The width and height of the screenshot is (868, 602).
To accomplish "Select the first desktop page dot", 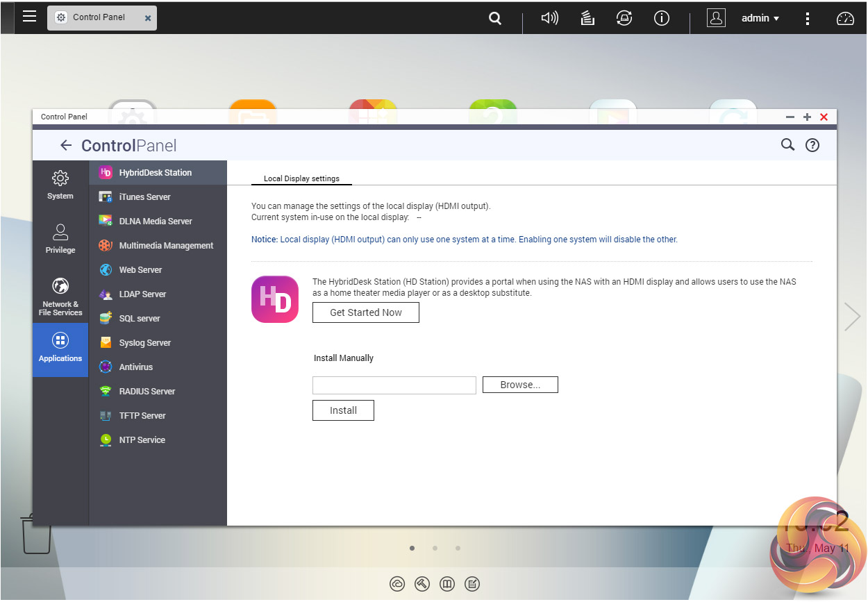I will 412,548.
